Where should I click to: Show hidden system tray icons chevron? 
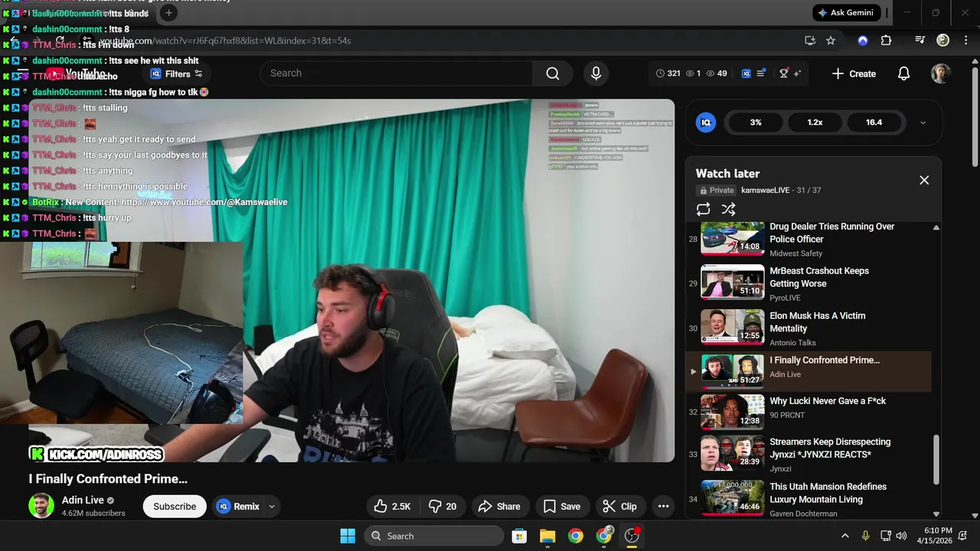click(x=844, y=536)
